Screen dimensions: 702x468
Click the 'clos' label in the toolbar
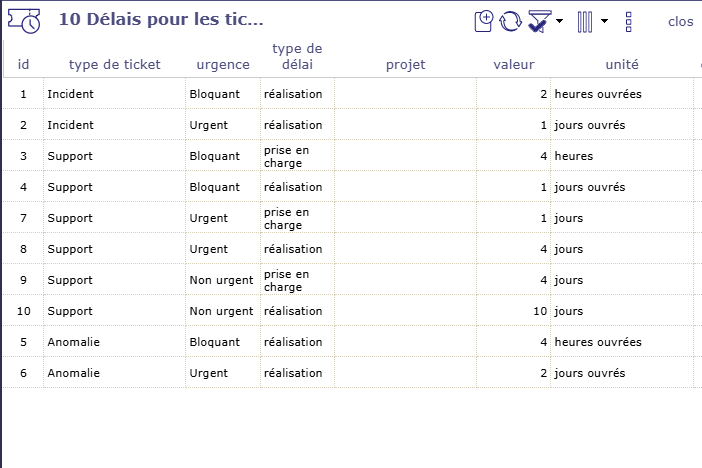click(681, 21)
